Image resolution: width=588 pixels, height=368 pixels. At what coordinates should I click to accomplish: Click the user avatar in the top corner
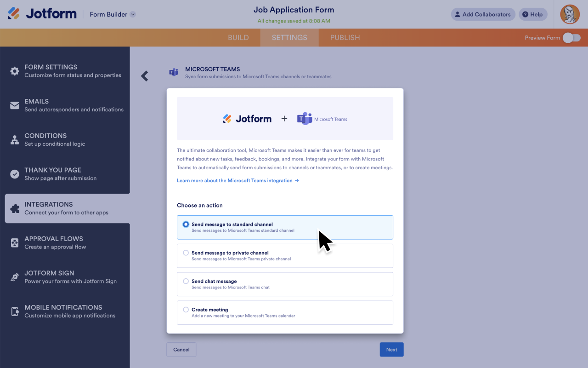(x=570, y=14)
